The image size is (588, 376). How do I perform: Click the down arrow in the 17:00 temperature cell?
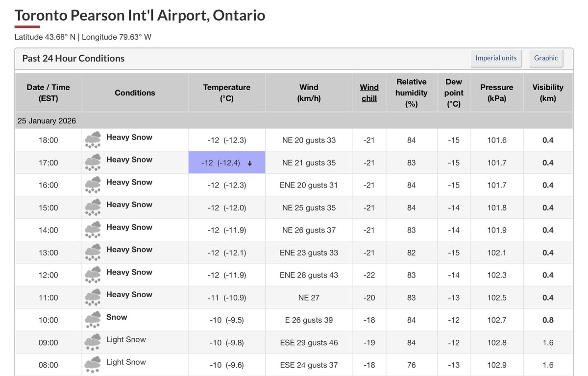(249, 164)
